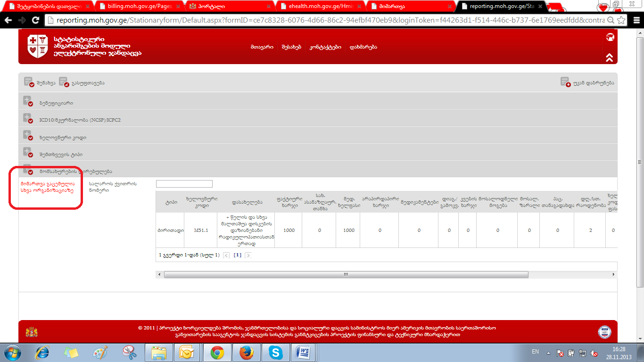Open the დახმარება menu item
644x362 pixels.
[x=363, y=47]
